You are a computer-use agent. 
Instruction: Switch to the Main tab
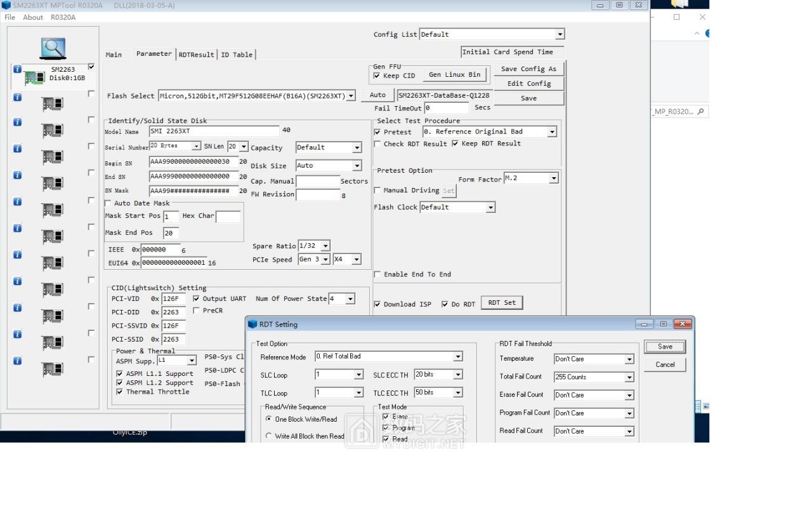(x=114, y=55)
